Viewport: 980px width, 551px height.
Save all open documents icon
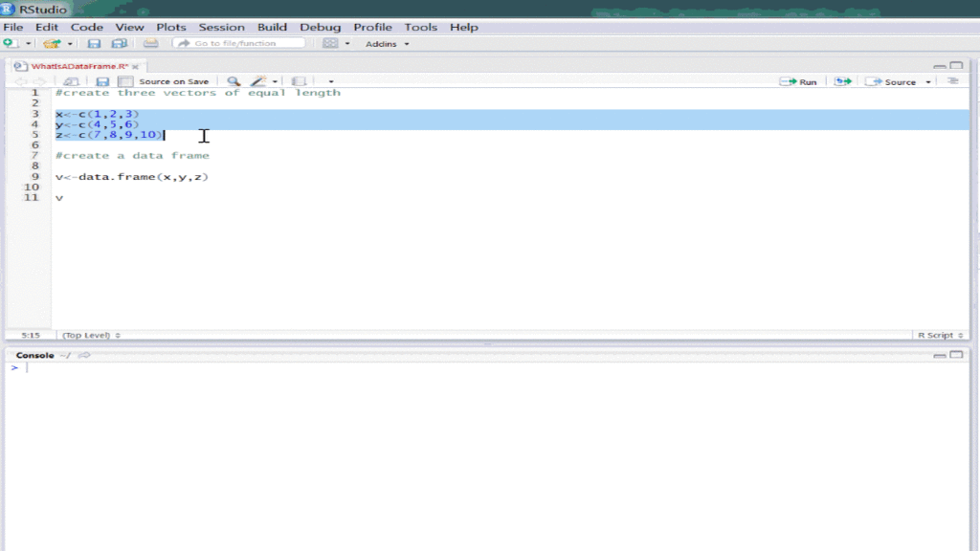(x=120, y=44)
